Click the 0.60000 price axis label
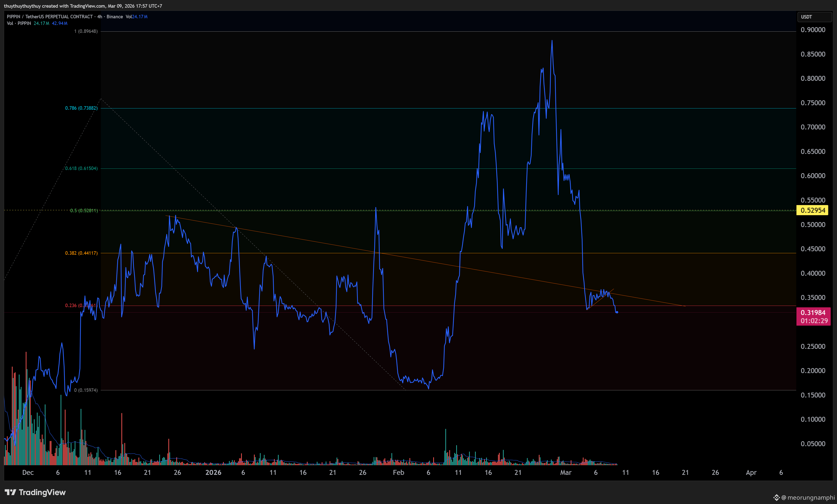Image resolution: width=837 pixels, height=504 pixels. (813, 176)
